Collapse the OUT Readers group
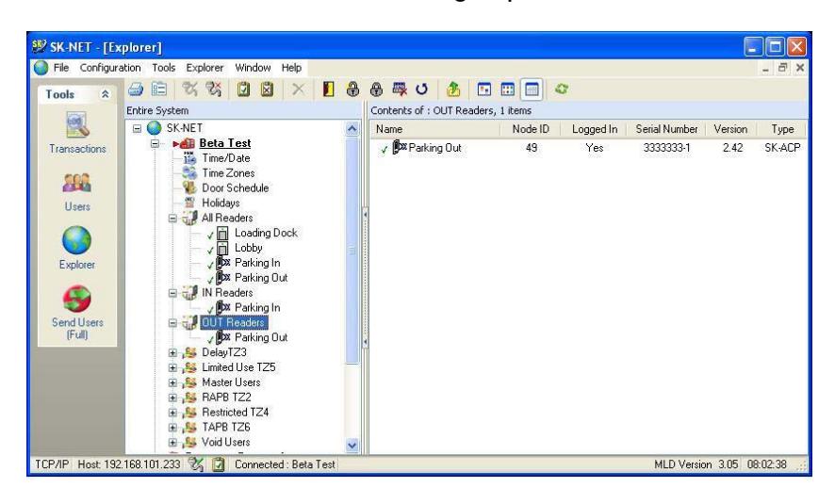 172,322
